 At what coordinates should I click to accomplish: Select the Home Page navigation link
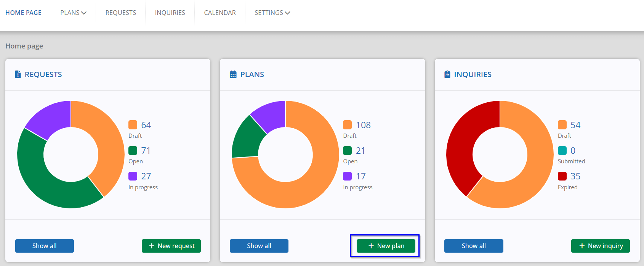(23, 13)
